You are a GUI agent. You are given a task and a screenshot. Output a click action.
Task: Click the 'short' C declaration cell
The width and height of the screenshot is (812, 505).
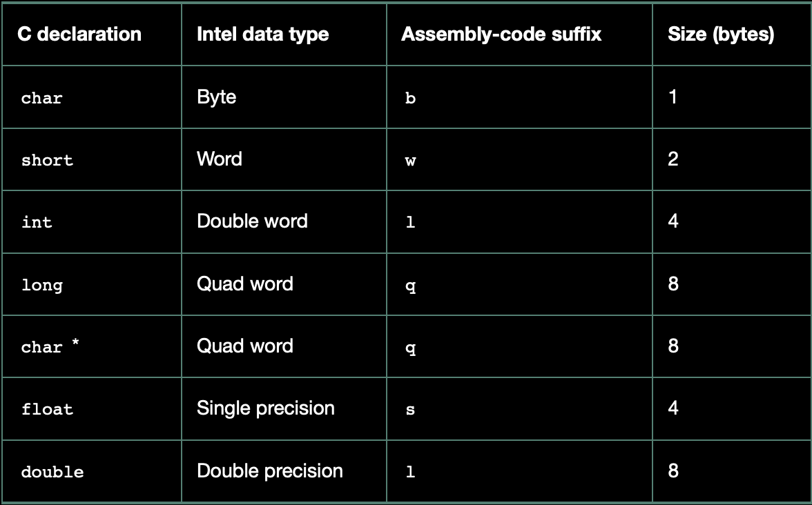pos(92,159)
